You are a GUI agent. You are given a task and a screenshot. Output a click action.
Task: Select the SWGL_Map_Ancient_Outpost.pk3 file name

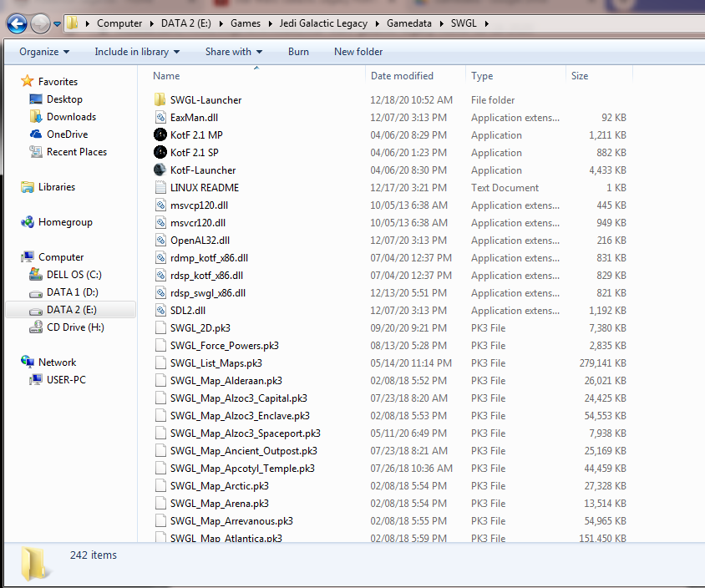[244, 451]
